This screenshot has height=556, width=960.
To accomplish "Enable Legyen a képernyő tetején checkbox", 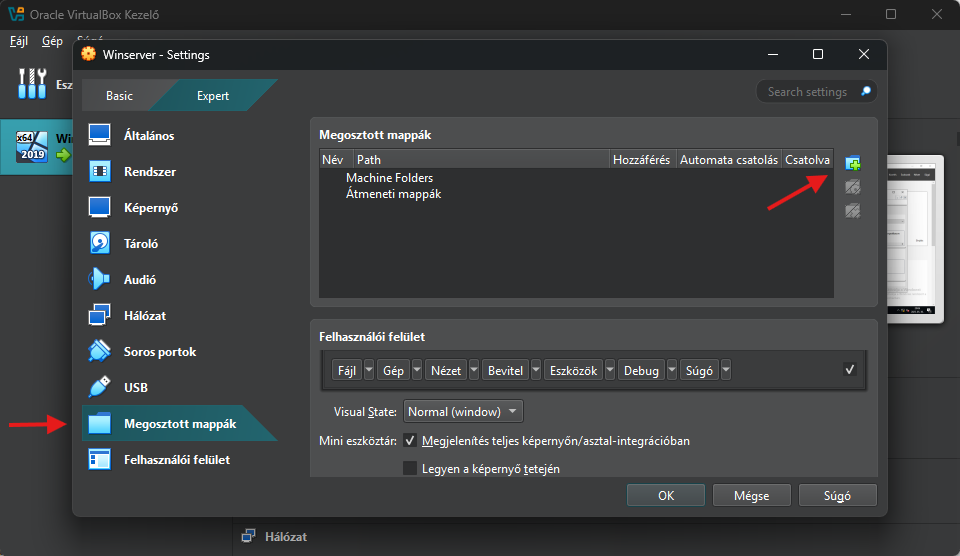I will click(410, 468).
